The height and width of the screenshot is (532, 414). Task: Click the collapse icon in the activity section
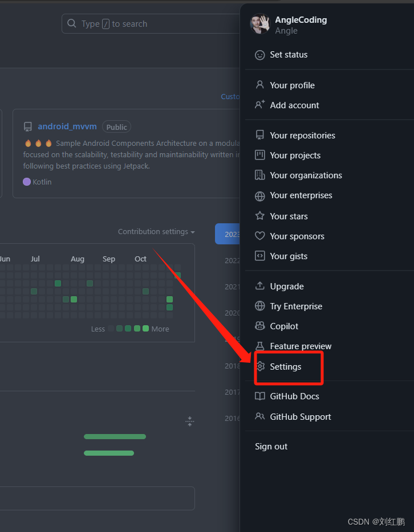[190, 421]
